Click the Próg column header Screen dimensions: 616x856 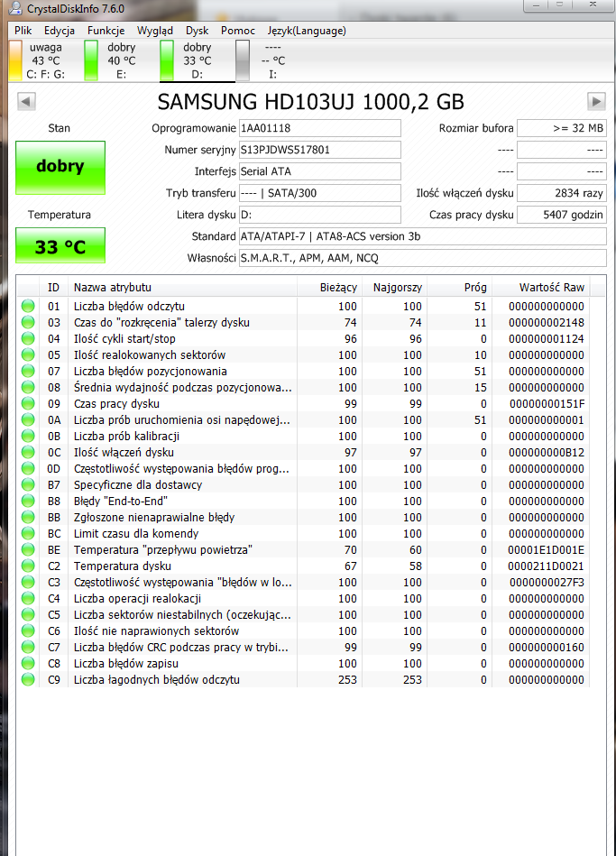[x=459, y=287]
